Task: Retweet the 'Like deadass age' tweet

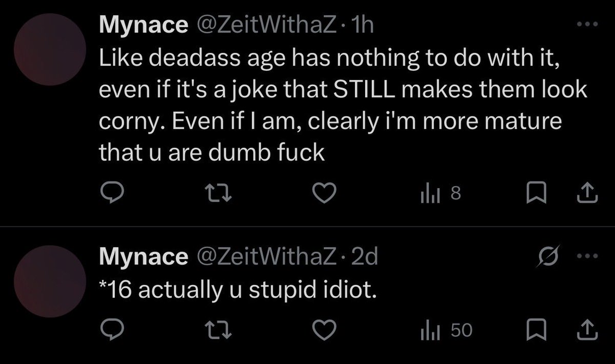Action: [x=217, y=193]
